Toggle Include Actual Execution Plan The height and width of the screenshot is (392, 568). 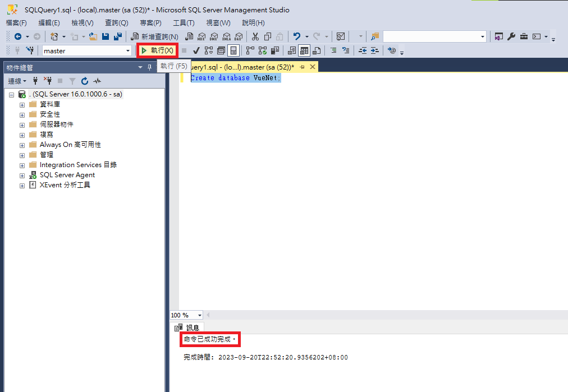click(250, 50)
